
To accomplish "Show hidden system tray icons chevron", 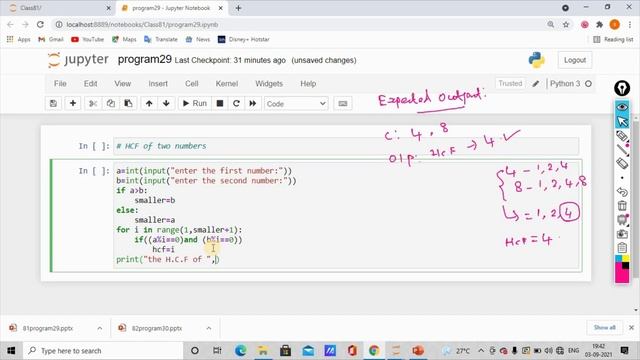I will pyautogui.click(x=481, y=351).
